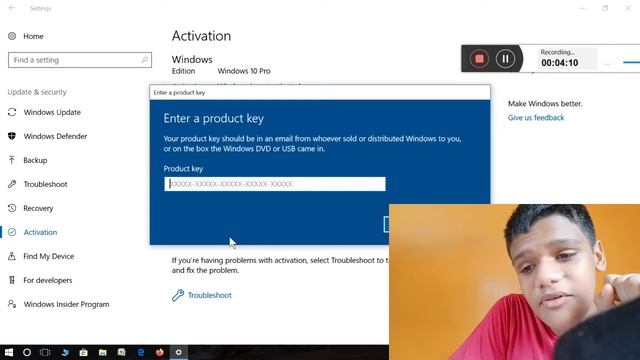
Task: Launch Firefox from taskbar
Action: click(x=160, y=352)
